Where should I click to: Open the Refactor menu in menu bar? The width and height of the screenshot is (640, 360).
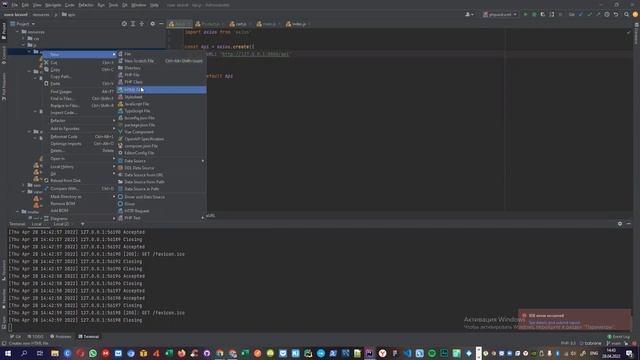[86, 5]
